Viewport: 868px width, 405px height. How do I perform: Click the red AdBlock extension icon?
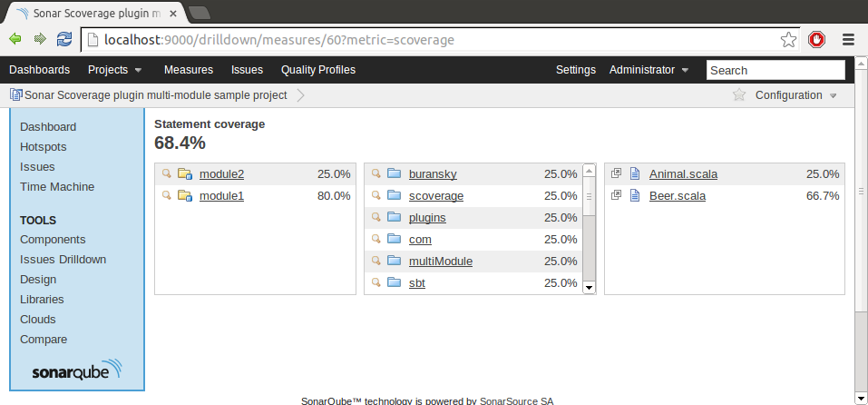pos(816,40)
